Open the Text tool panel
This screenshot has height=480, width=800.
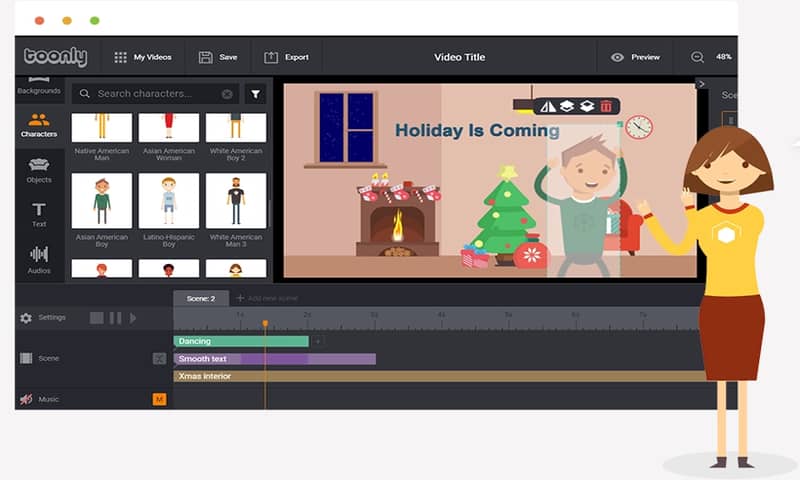point(39,214)
